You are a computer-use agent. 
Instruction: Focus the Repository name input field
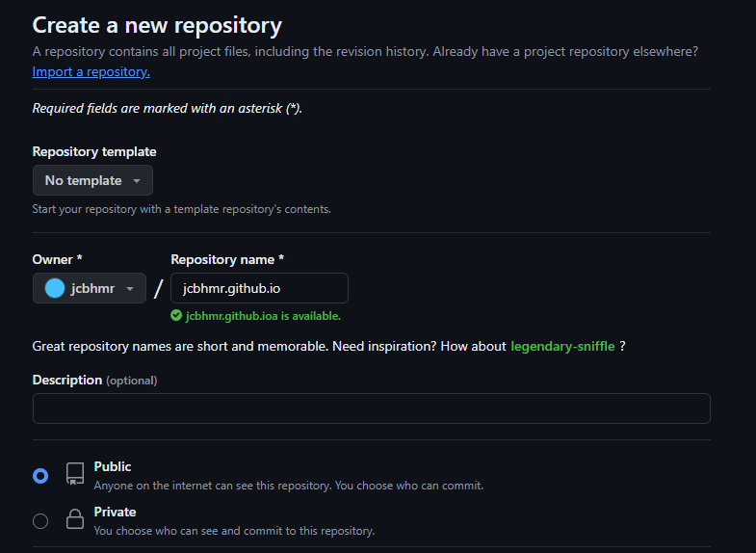[x=259, y=288]
